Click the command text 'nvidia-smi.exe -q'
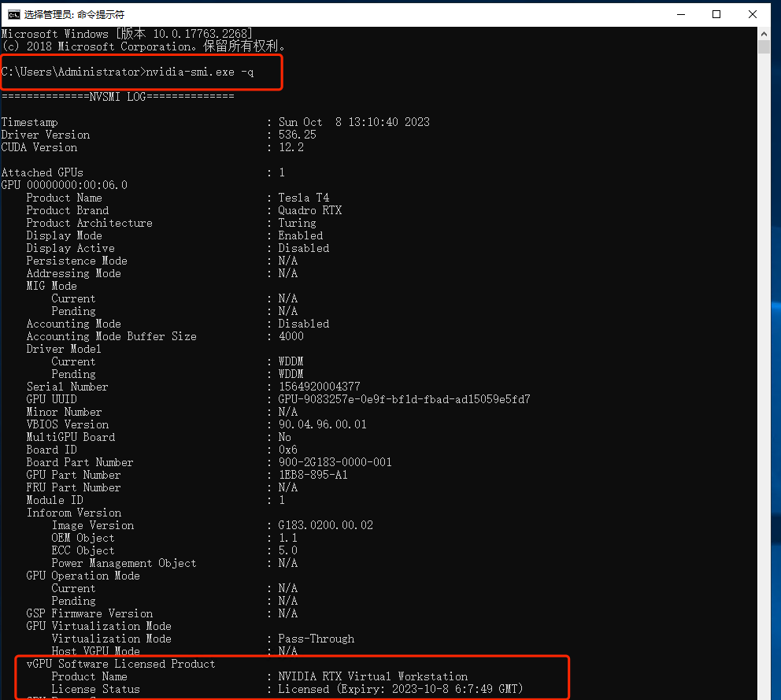The width and height of the screenshot is (781, 700). tap(200, 72)
